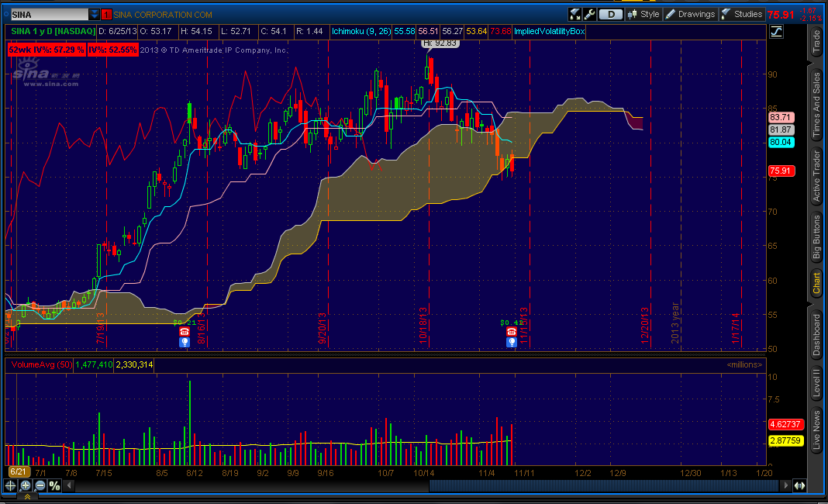
Task: Click the 80.04 cyan price axis tag
Action: (781, 142)
